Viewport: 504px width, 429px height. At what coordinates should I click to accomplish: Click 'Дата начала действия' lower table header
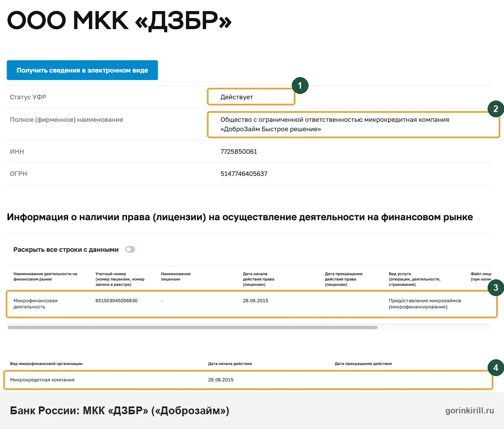(230, 364)
